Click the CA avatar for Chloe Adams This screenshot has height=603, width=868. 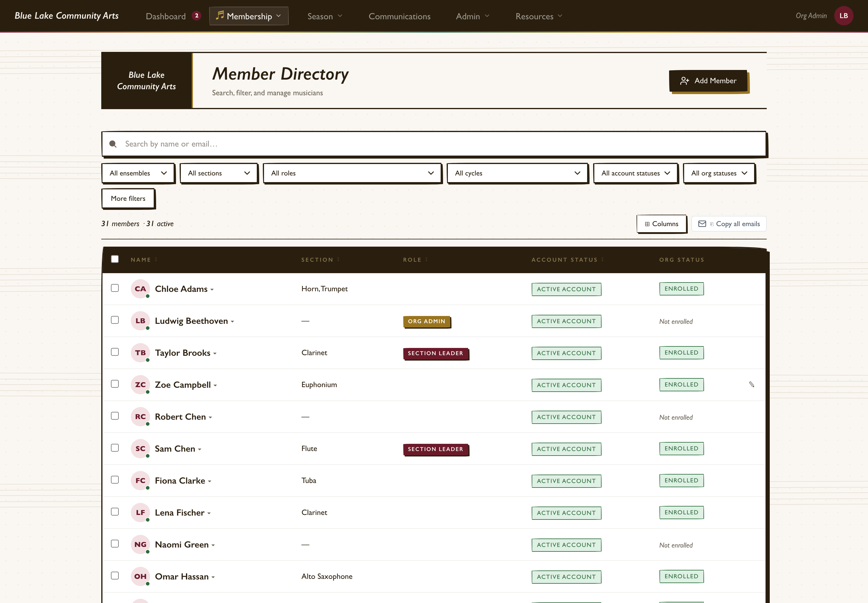(x=140, y=289)
